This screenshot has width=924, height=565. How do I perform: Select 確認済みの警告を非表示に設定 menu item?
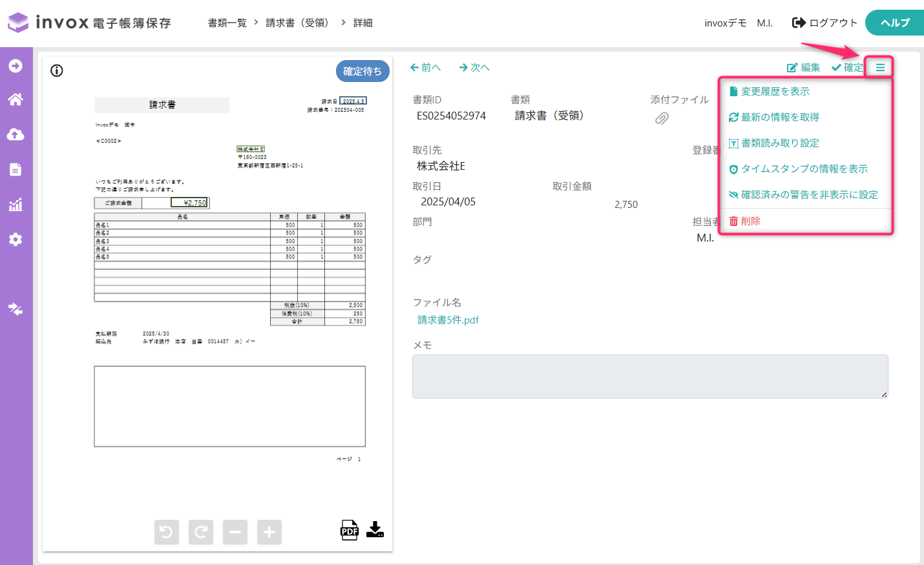click(x=805, y=194)
